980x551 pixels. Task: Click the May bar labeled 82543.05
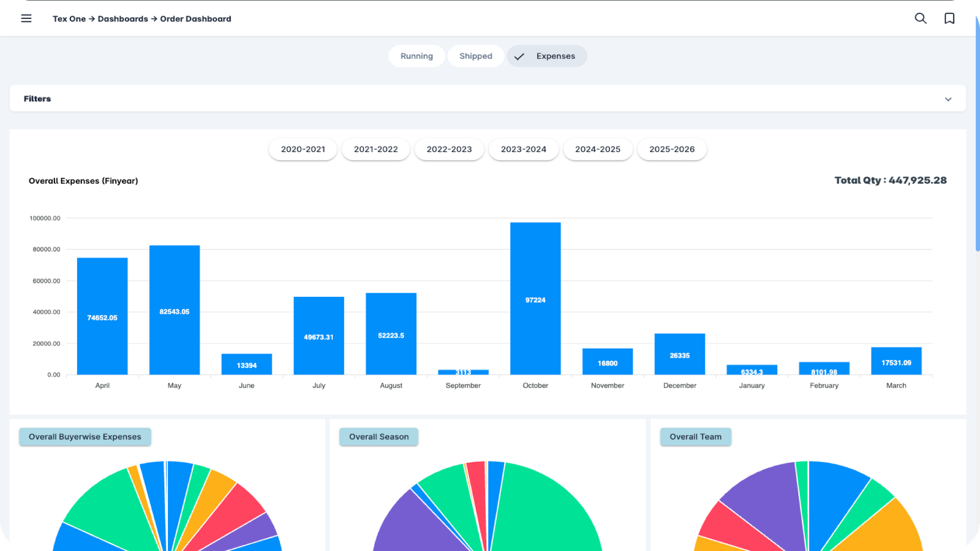click(175, 310)
